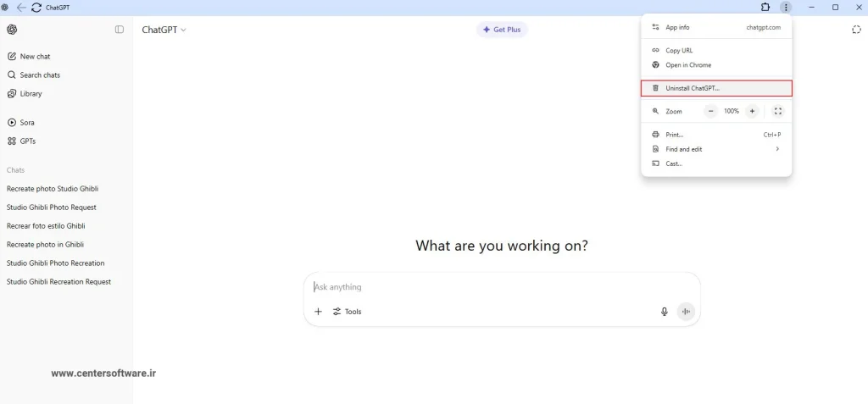Click the ChatGPT app icon in the title bar

coord(6,7)
